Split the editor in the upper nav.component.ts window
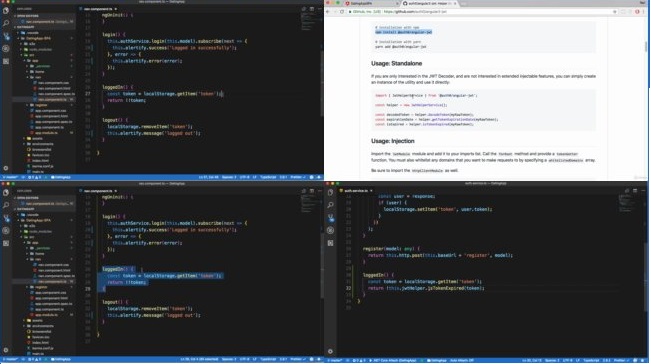Screen dimensions: 651x364 pos(312,9)
